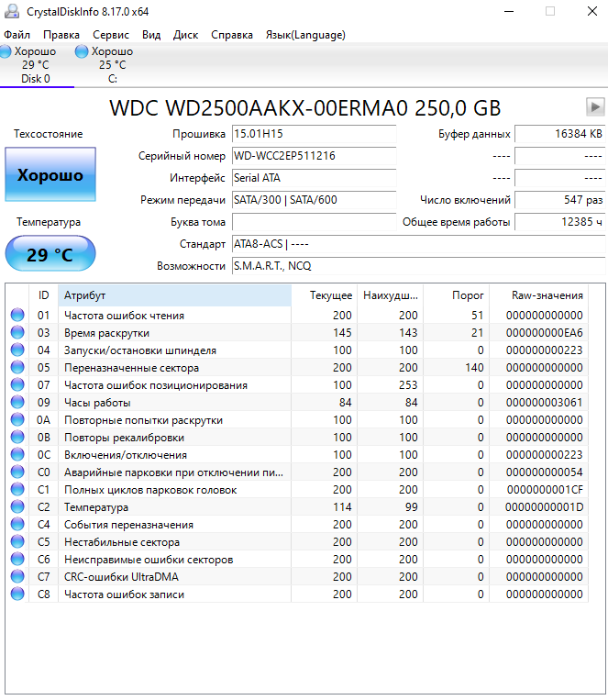
Task: Click raw value 000000000EA6
Action: [544, 333]
